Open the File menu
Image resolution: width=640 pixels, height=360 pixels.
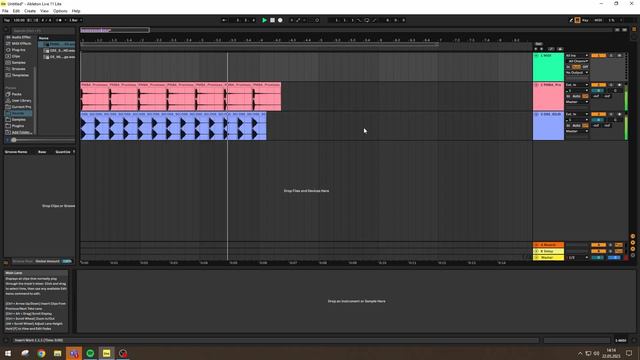[5, 11]
